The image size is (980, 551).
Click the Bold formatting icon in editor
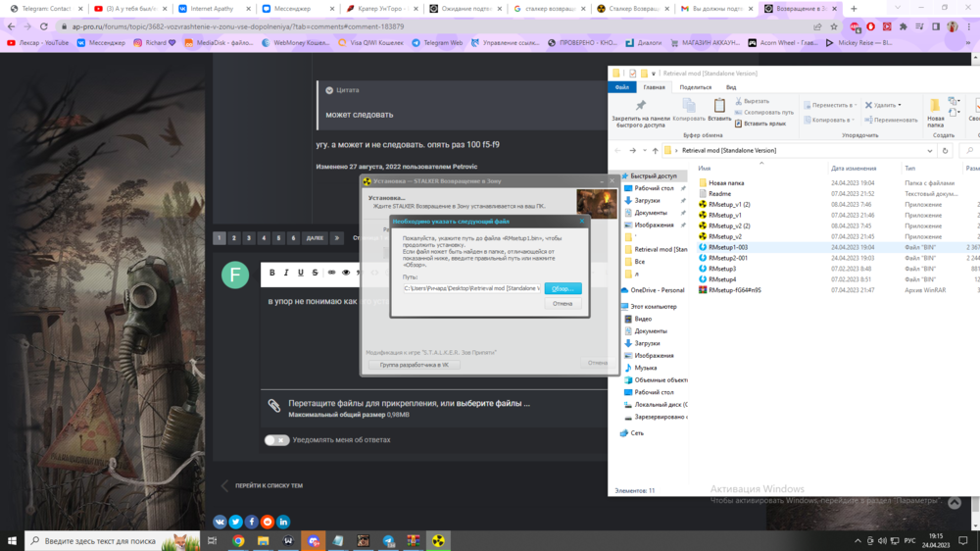point(272,273)
